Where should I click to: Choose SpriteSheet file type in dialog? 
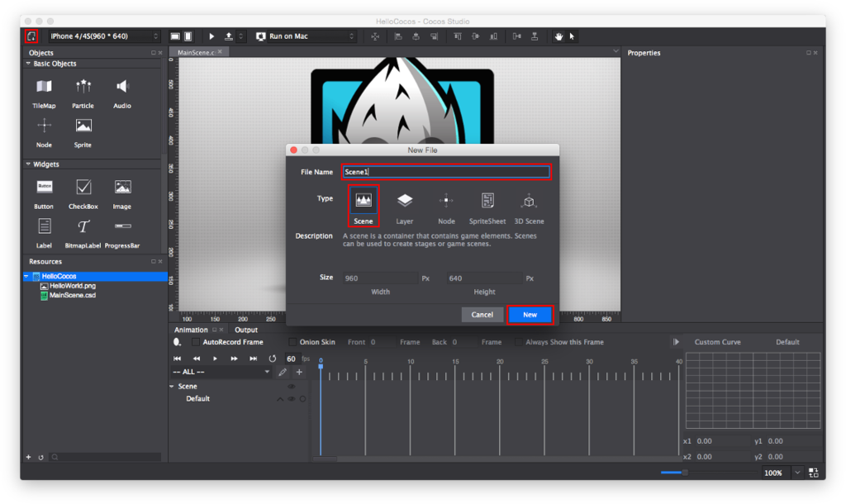click(487, 208)
